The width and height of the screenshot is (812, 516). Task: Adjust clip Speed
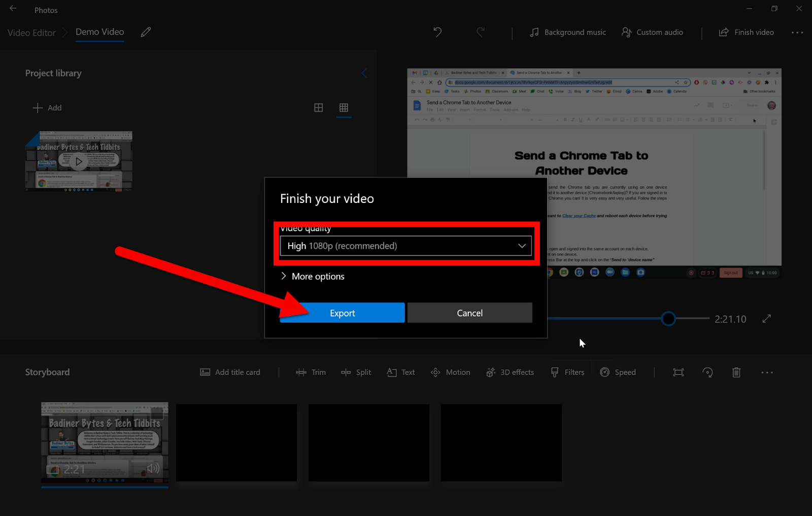click(x=618, y=372)
